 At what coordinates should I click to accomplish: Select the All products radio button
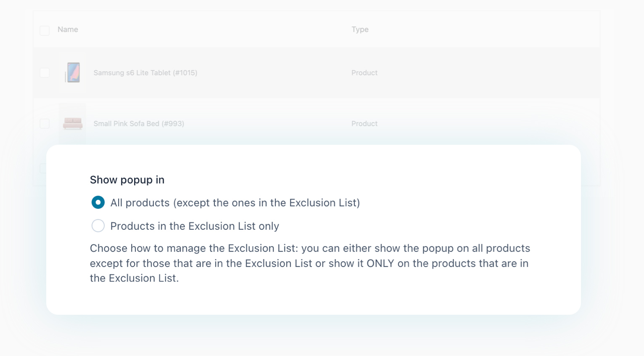[x=98, y=202]
